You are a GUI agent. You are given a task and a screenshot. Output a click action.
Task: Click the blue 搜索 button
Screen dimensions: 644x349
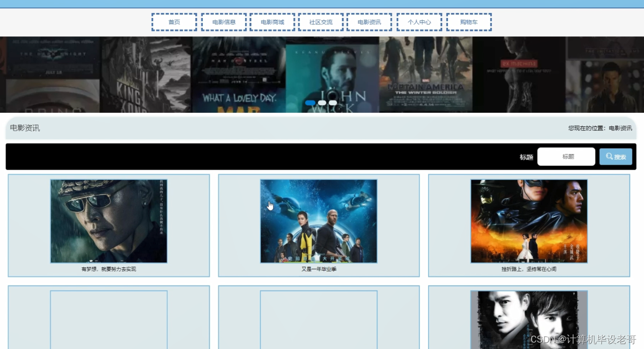(616, 157)
